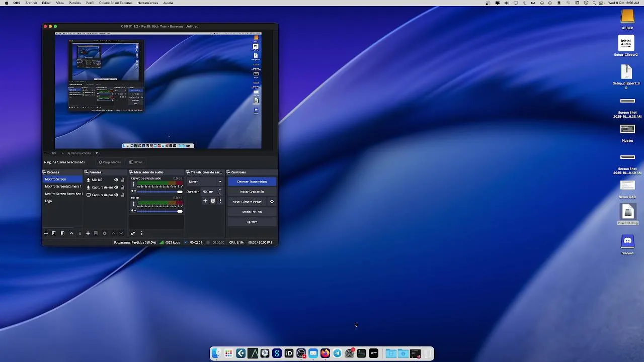Mute Captura de entrada audio speaker icon

(x=133, y=191)
